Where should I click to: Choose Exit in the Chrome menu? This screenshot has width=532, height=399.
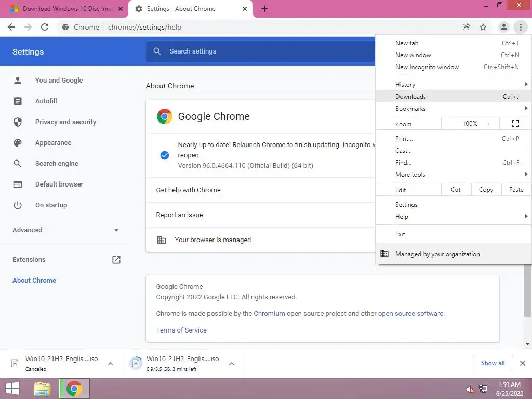tap(454, 234)
